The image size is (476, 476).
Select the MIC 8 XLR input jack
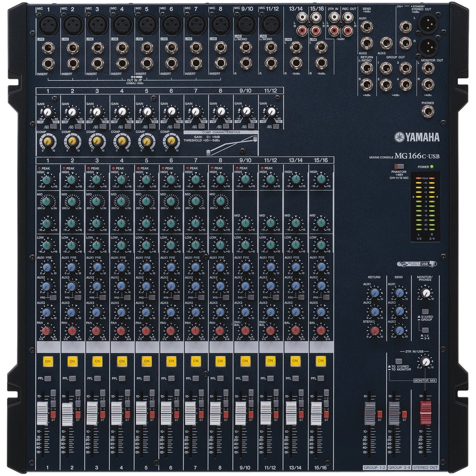[x=220, y=25]
